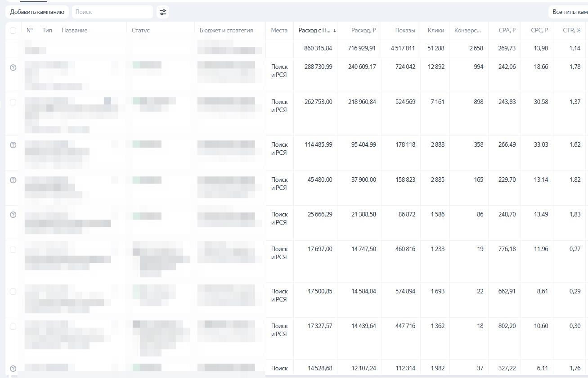
Task: Sort by the Клики column header
Action: (x=436, y=30)
